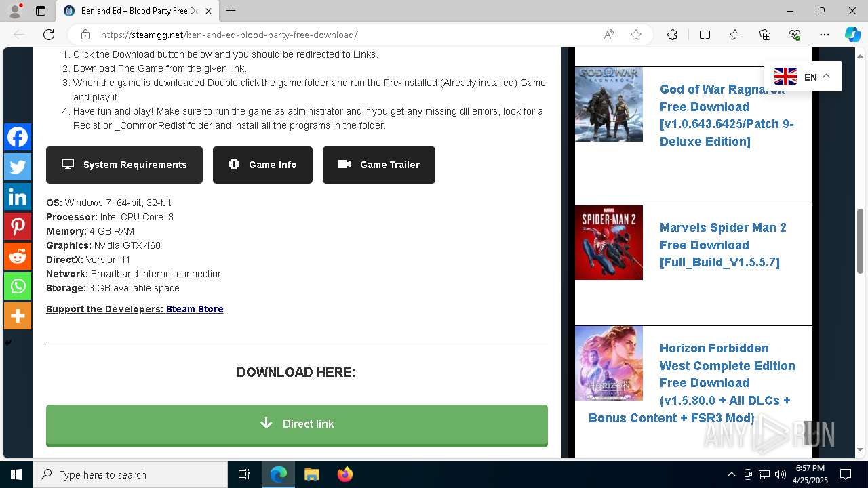Image resolution: width=868 pixels, height=488 pixels.
Task: Launch Firefox from taskbar
Action: click(344, 474)
